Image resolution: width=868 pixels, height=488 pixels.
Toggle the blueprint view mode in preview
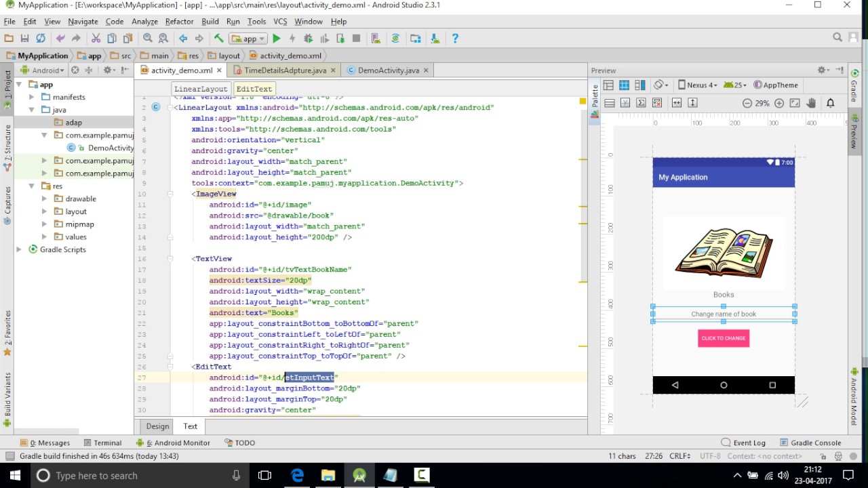click(x=624, y=85)
